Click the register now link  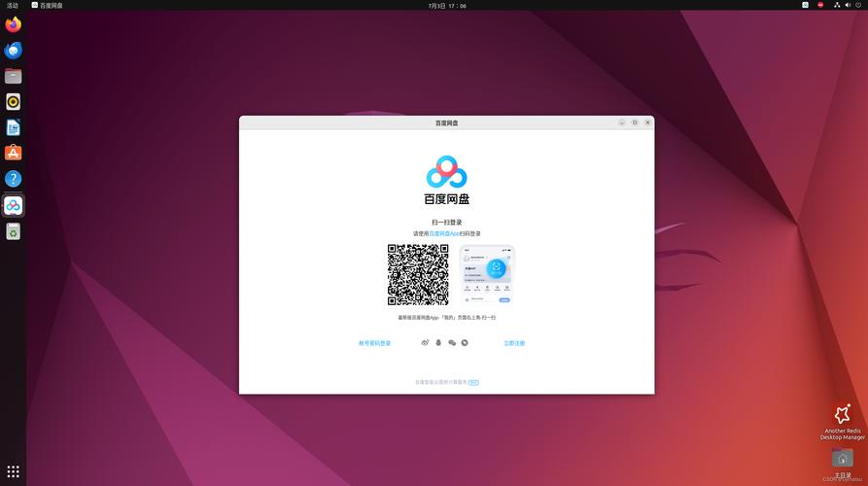(x=514, y=343)
